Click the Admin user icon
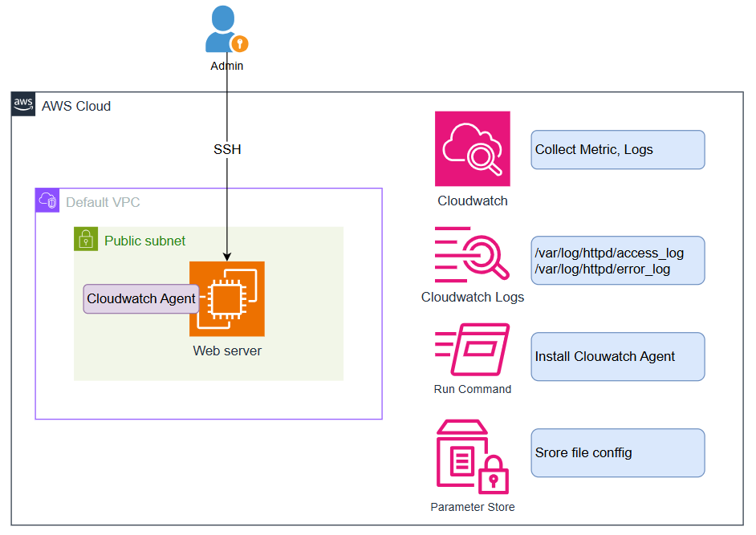The height and width of the screenshot is (535, 756). (x=226, y=30)
